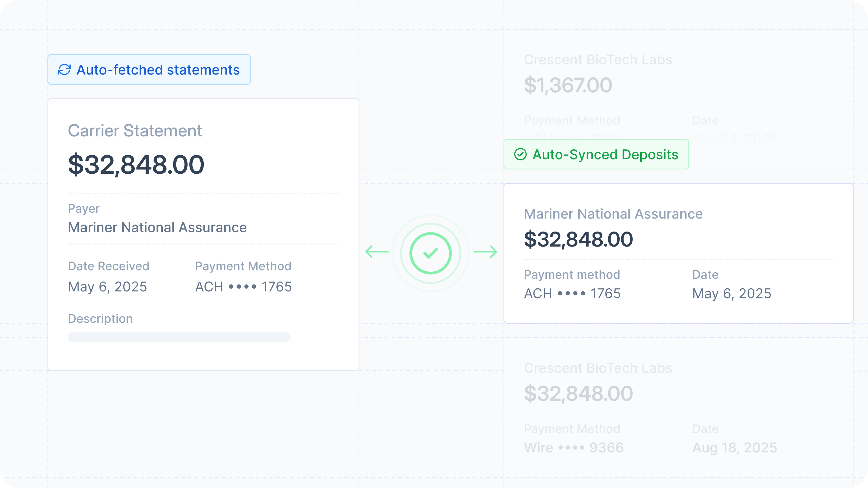The image size is (868, 488).
Task: Click the Carrier Statement heading
Action: coord(135,131)
